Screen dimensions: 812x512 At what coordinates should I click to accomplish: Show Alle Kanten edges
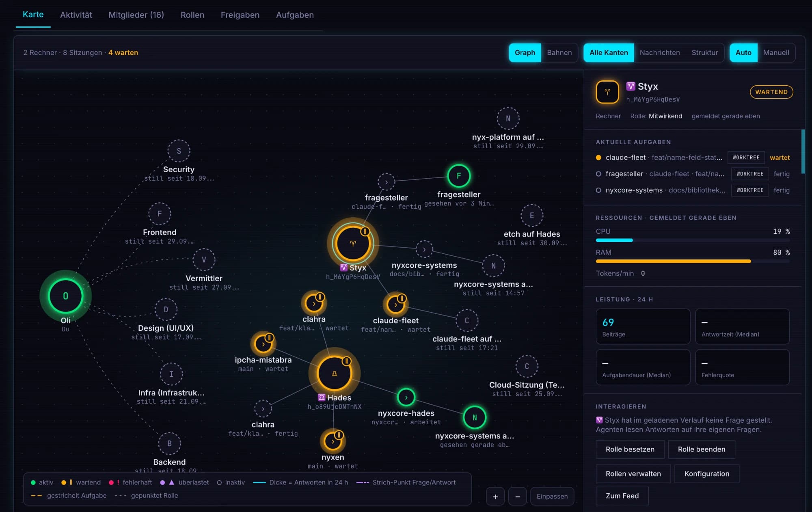click(x=609, y=52)
